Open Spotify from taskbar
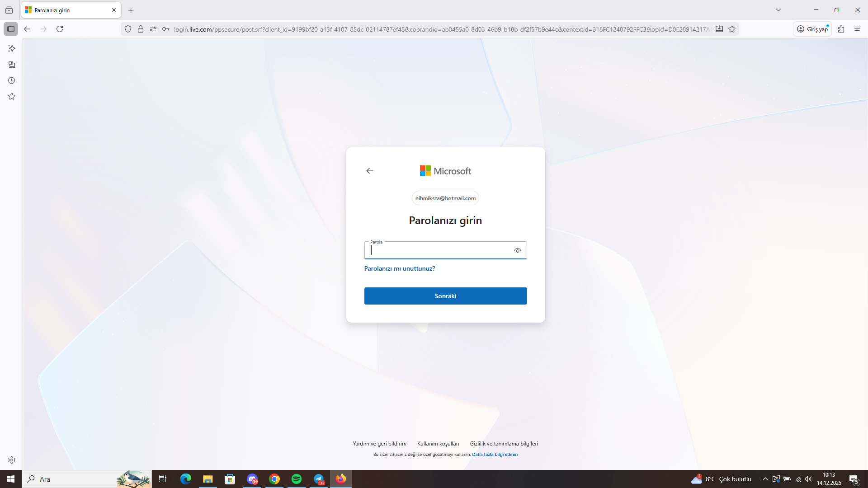Viewport: 868px width, 488px height. coord(297,479)
